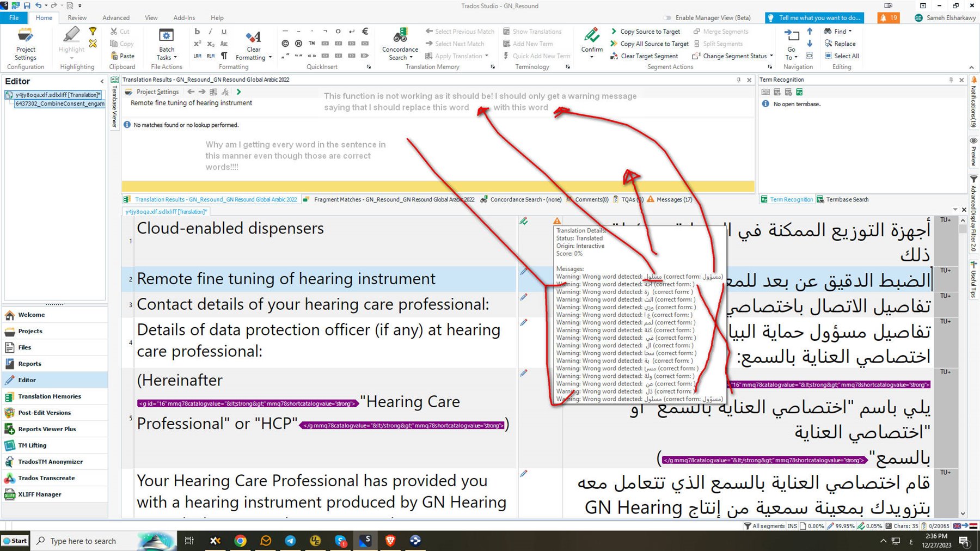Screen dimensions: 980x551
Task: Open Batch Tasks dropdown
Action: pos(167,45)
